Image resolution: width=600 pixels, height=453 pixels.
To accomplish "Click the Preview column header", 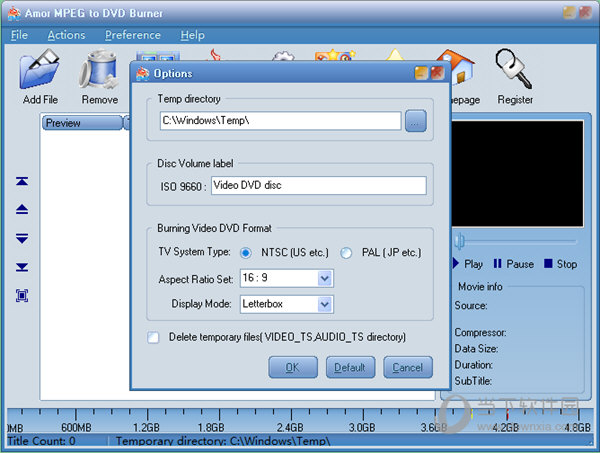I will [82, 123].
